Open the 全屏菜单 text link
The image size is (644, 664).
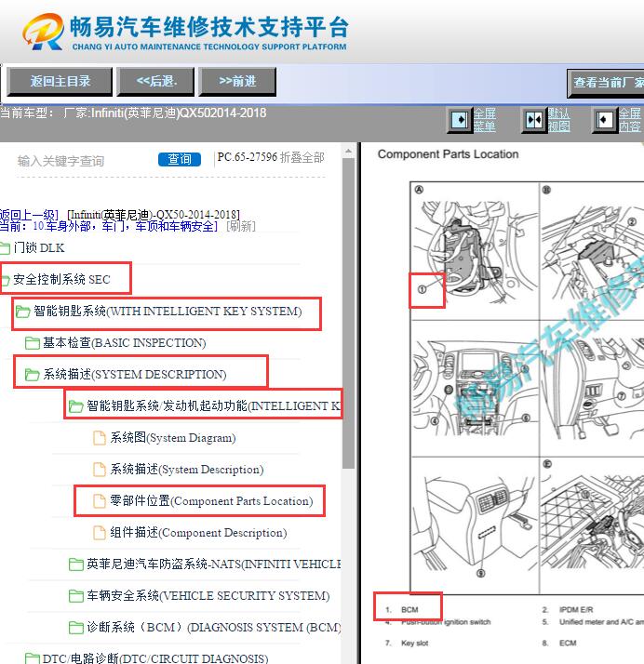click(x=485, y=120)
